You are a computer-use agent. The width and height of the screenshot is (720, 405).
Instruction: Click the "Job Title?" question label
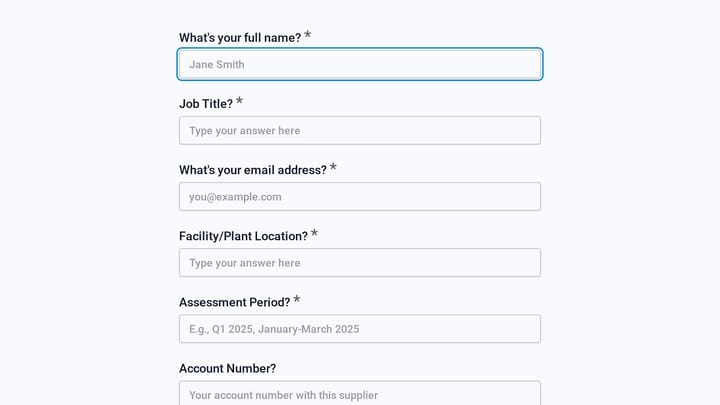(206, 104)
